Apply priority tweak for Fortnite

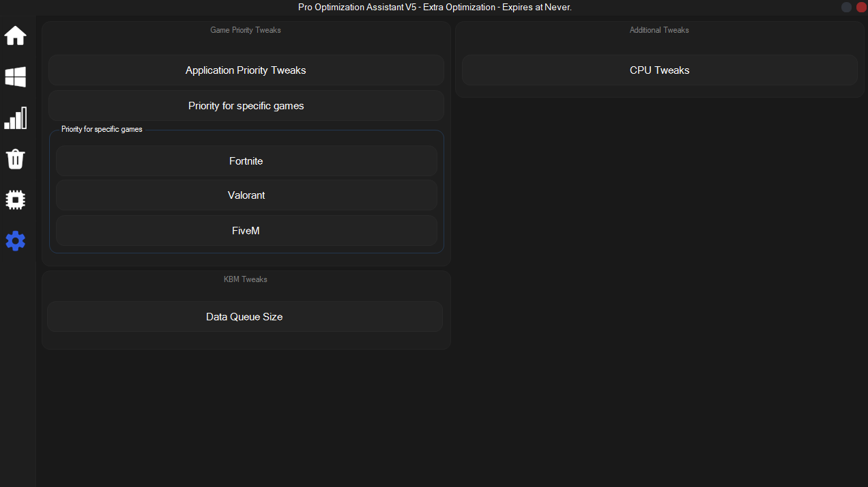[x=246, y=161]
